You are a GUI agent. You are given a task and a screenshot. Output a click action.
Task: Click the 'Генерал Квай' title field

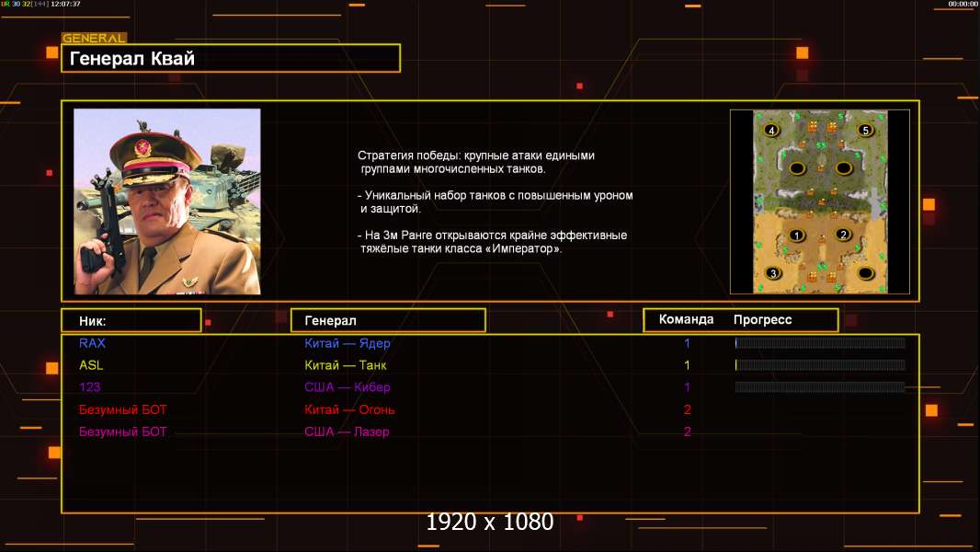pos(231,59)
